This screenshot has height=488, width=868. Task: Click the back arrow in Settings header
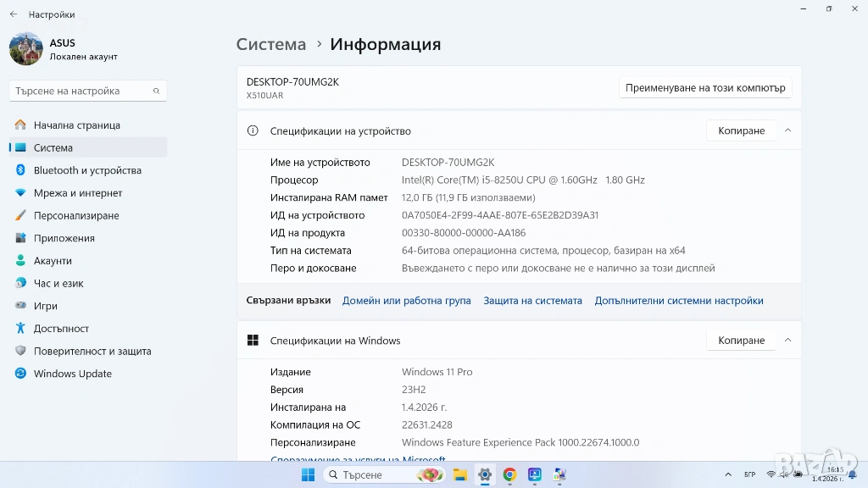click(x=14, y=14)
